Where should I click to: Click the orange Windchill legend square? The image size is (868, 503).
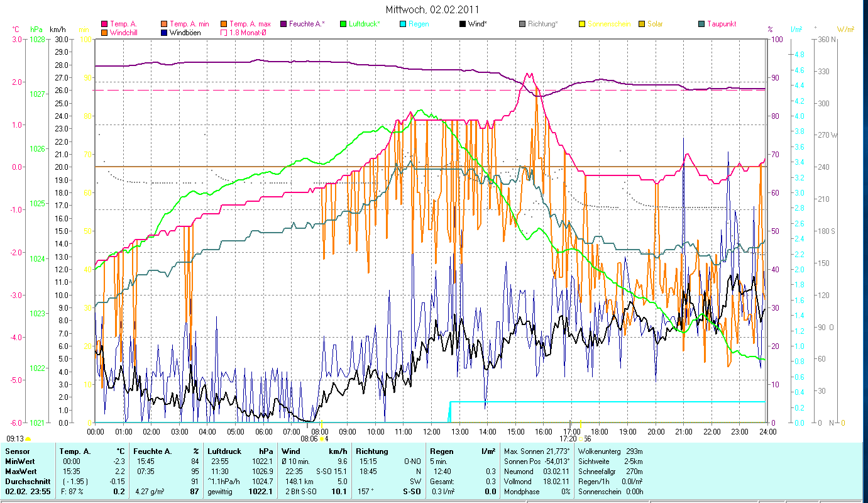click(104, 33)
